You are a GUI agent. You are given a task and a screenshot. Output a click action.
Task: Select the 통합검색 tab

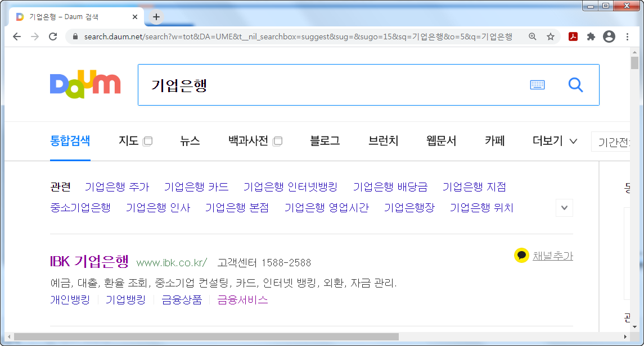click(x=70, y=140)
